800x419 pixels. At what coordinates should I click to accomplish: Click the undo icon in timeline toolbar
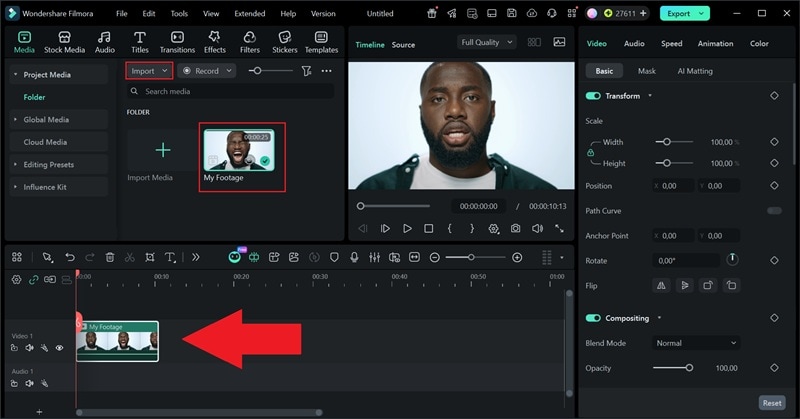tap(70, 257)
